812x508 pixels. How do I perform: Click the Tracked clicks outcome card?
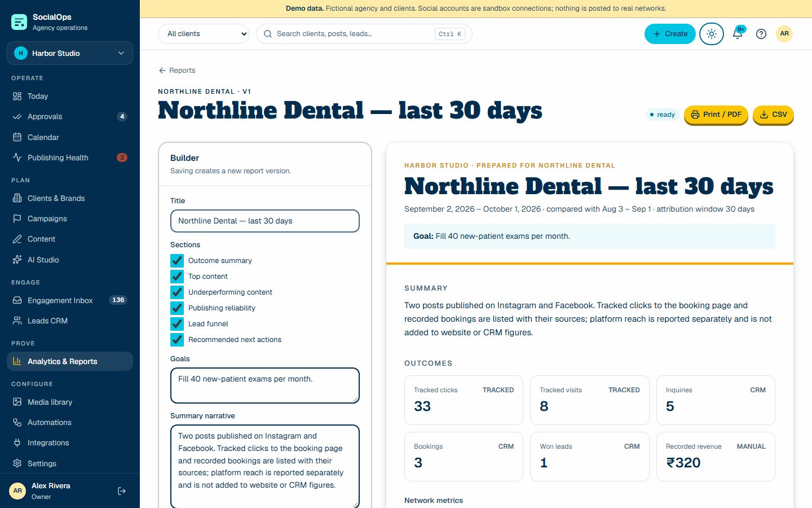[x=464, y=400]
